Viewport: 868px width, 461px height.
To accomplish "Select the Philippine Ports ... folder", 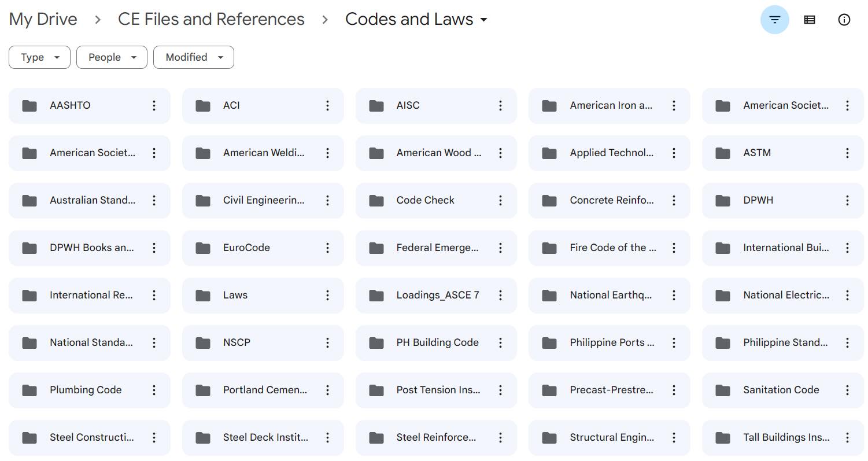I will pyautogui.click(x=610, y=342).
